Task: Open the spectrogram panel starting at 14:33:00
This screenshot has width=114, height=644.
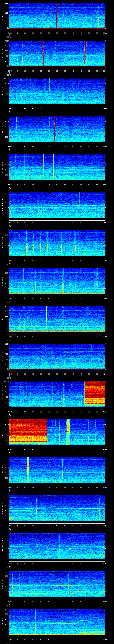Action: pyautogui.click(x=57, y=91)
